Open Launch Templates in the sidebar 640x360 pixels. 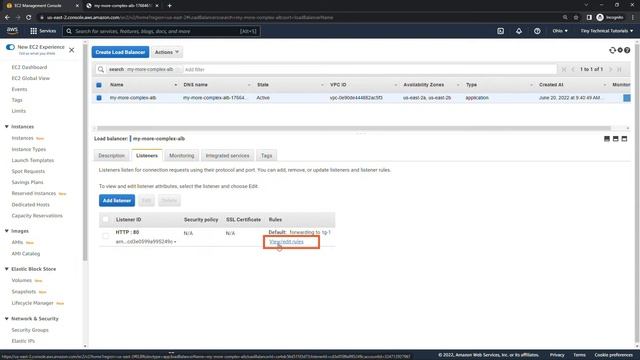(33, 160)
